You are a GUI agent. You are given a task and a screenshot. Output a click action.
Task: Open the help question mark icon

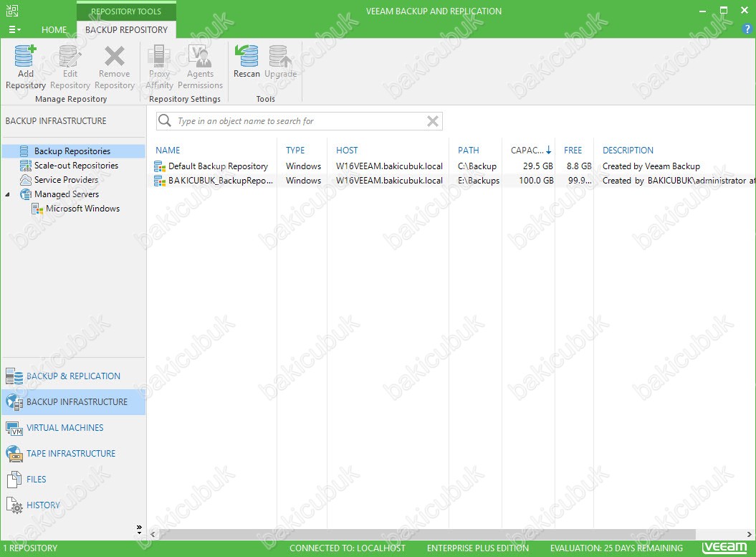point(747,29)
